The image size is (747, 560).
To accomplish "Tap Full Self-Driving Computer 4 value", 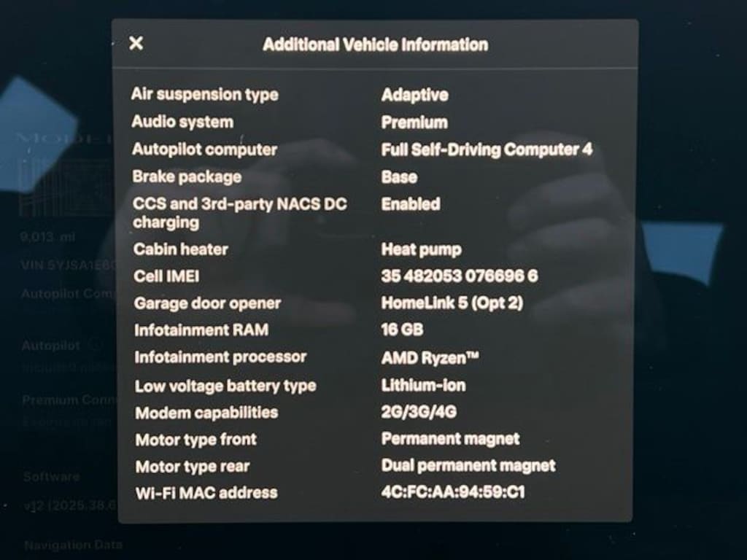I will point(487,150).
